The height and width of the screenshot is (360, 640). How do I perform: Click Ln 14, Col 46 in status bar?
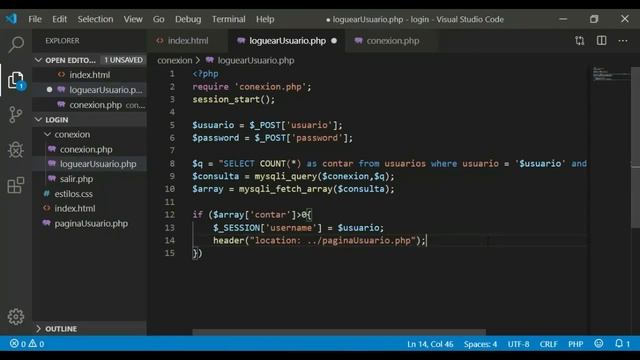(430, 344)
